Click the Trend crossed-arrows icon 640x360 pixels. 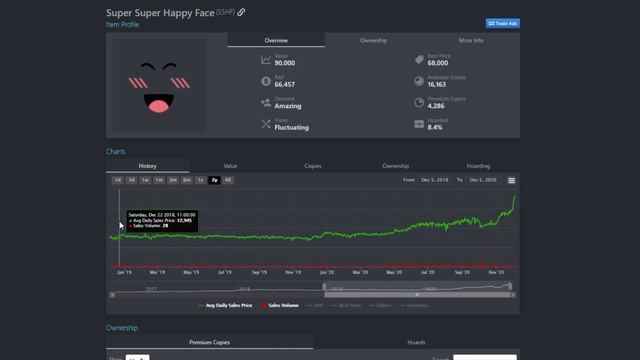(266, 124)
